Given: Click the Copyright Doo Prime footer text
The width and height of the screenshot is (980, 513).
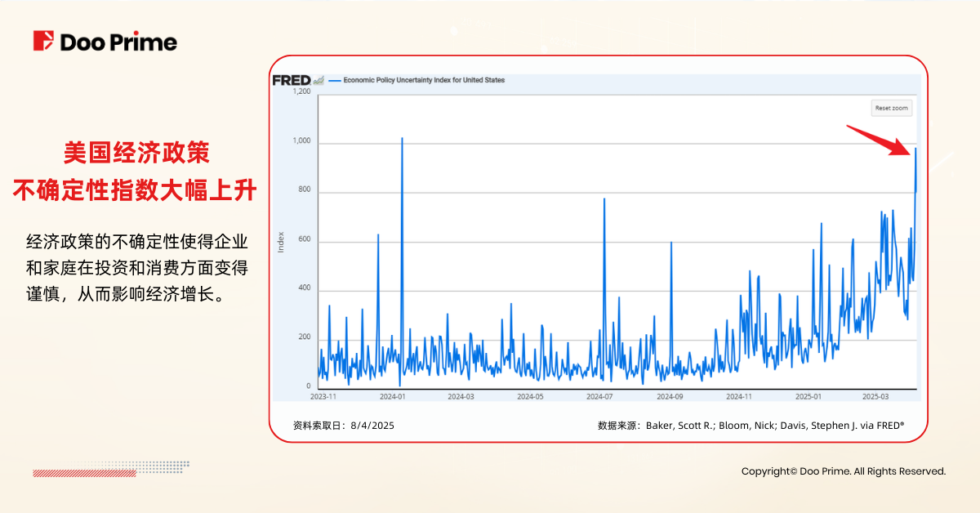Looking at the screenshot, I should 843,471.
